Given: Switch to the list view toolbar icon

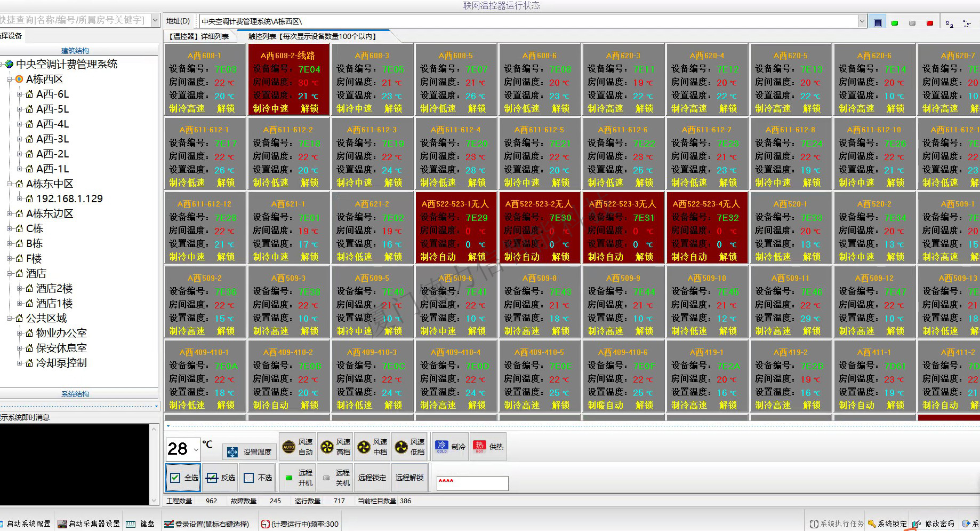Looking at the screenshot, I should point(878,22).
